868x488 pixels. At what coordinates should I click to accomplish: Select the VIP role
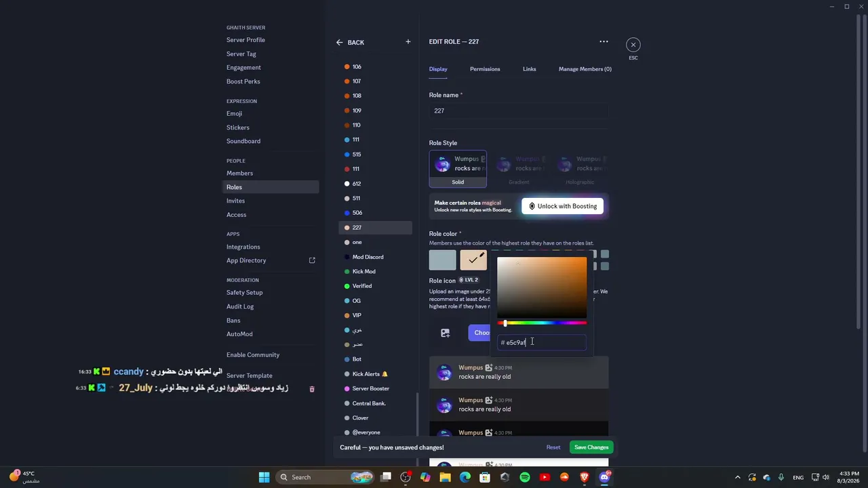pyautogui.click(x=375, y=315)
